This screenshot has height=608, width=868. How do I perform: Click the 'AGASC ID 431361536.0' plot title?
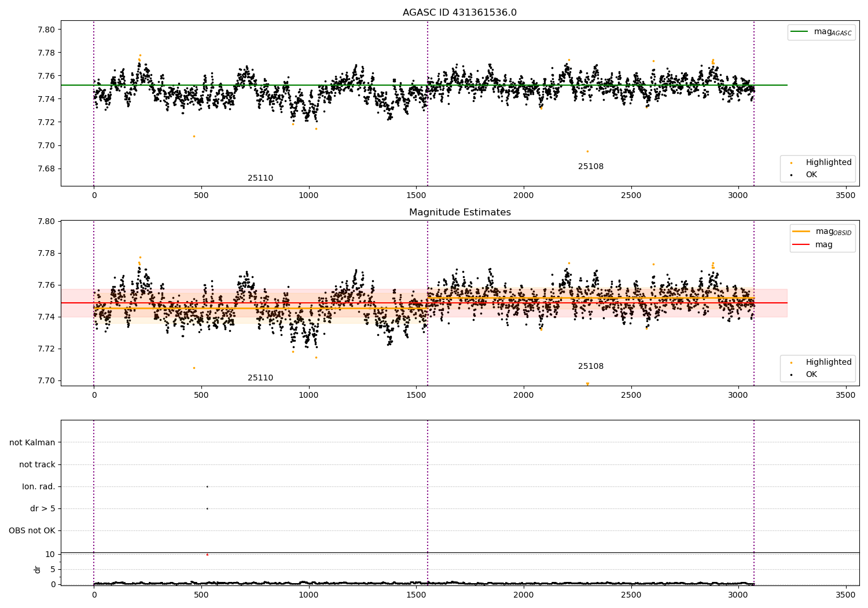point(459,13)
